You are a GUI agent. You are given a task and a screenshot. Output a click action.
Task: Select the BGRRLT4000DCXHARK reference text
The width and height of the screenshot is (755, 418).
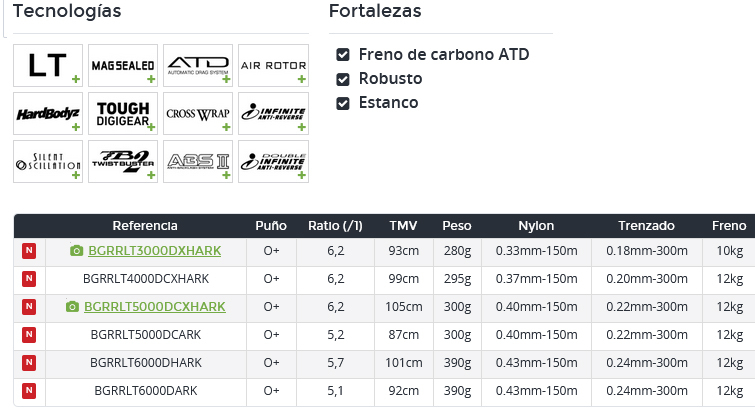146,279
